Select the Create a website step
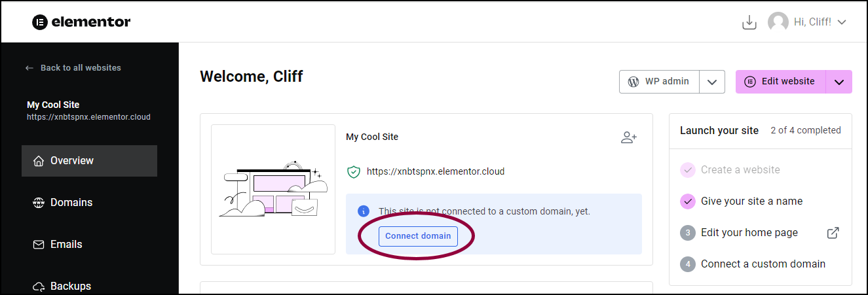The width and height of the screenshot is (868, 295). point(740,170)
